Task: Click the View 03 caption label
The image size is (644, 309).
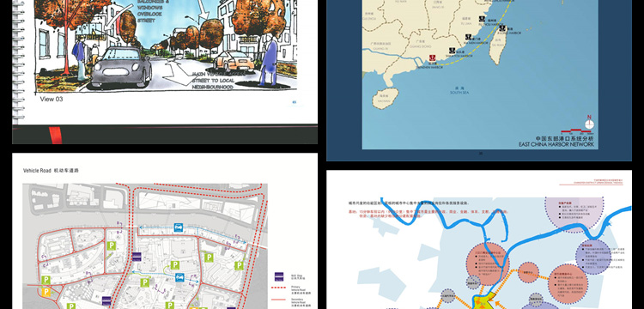Action: (x=52, y=99)
